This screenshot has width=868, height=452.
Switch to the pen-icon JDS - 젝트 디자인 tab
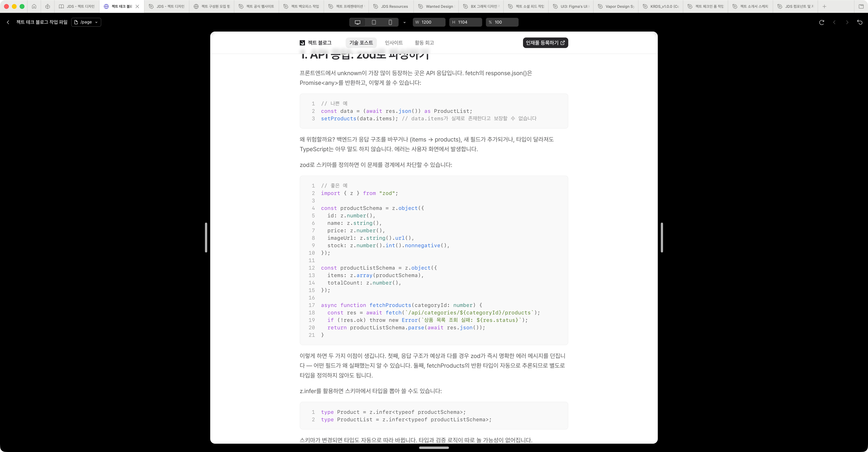click(167, 6)
